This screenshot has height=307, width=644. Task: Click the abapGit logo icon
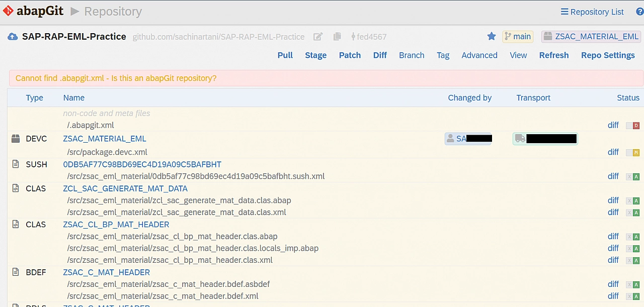point(8,11)
